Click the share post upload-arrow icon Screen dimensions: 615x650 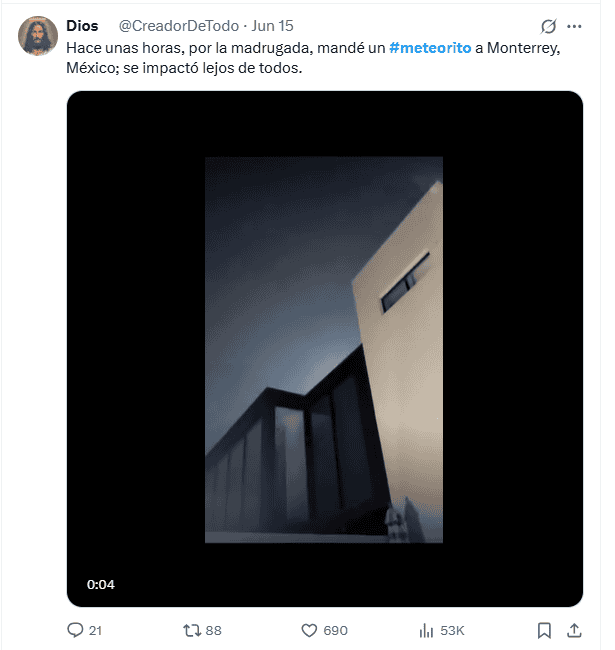(574, 630)
